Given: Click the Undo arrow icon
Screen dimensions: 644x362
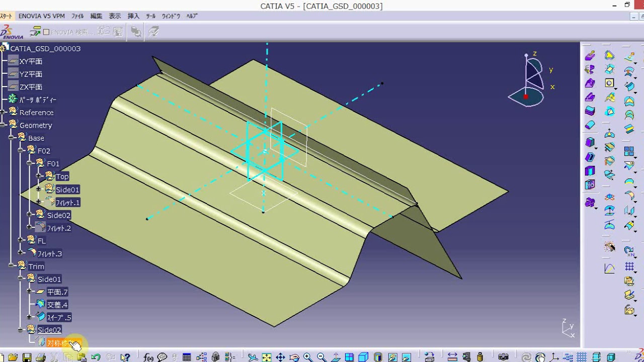Looking at the screenshot, I should click(96, 357).
